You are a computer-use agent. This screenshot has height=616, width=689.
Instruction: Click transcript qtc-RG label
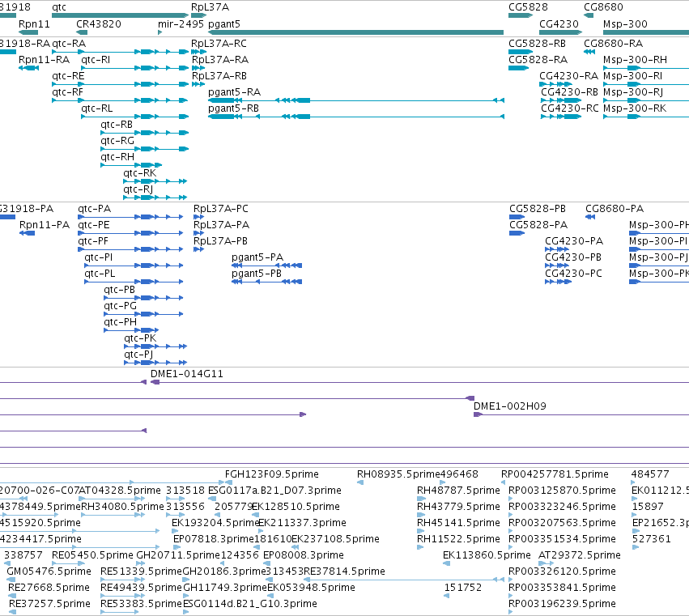(x=117, y=141)
